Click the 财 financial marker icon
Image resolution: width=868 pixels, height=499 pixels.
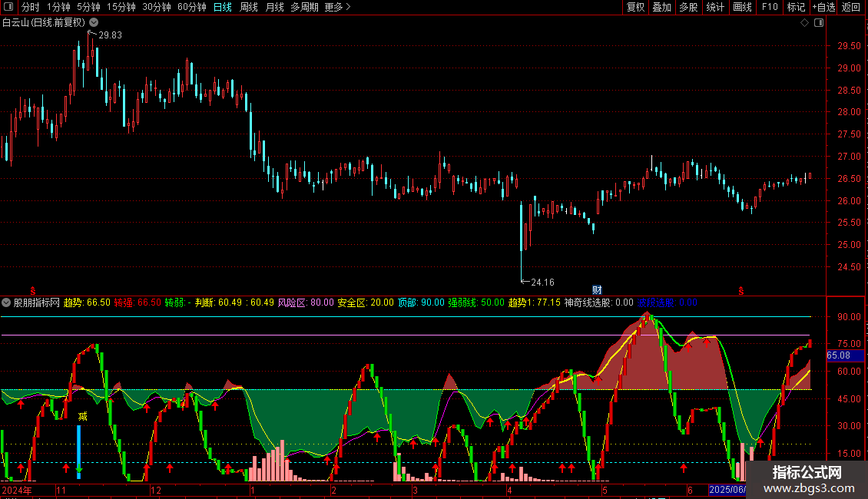[x=597, y=290]
